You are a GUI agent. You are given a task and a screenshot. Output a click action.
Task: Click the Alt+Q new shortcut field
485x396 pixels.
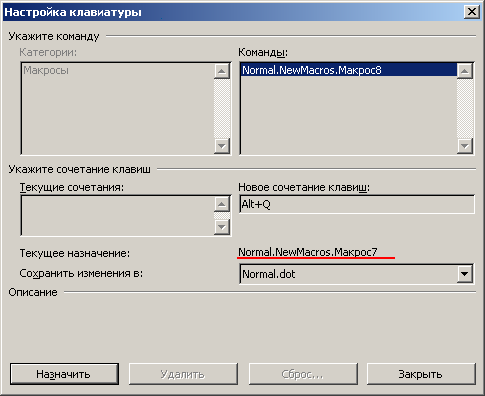(357, 204)
